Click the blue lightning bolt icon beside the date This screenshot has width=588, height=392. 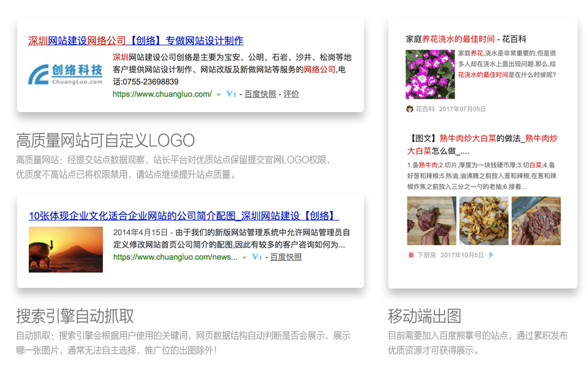coord(491,254)
